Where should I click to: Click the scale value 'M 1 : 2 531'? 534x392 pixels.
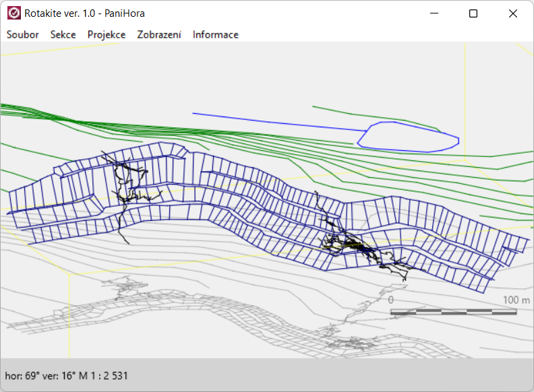coord(103,376)
